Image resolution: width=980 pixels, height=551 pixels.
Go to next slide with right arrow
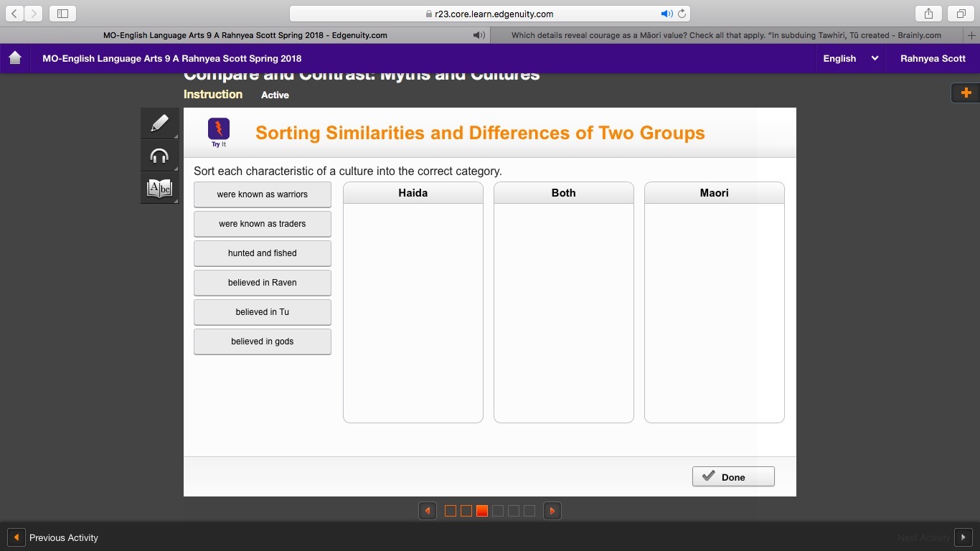click(552, 511)
